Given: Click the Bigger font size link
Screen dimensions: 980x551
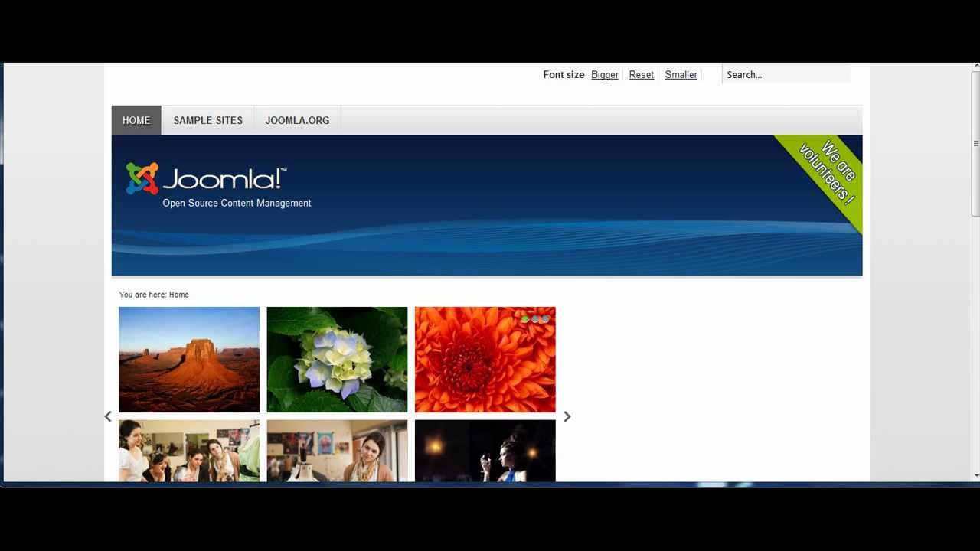Looking at the screenshot, I should tap(605, 75).
